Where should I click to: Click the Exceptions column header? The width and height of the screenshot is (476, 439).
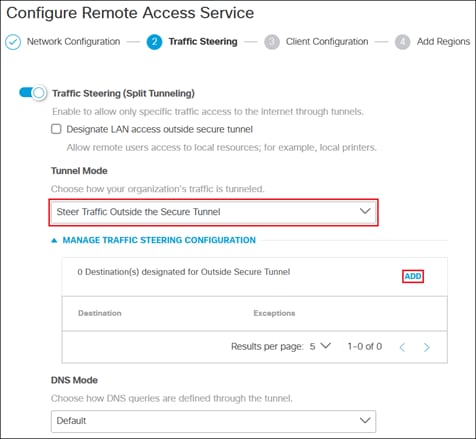tap(274, 313)
